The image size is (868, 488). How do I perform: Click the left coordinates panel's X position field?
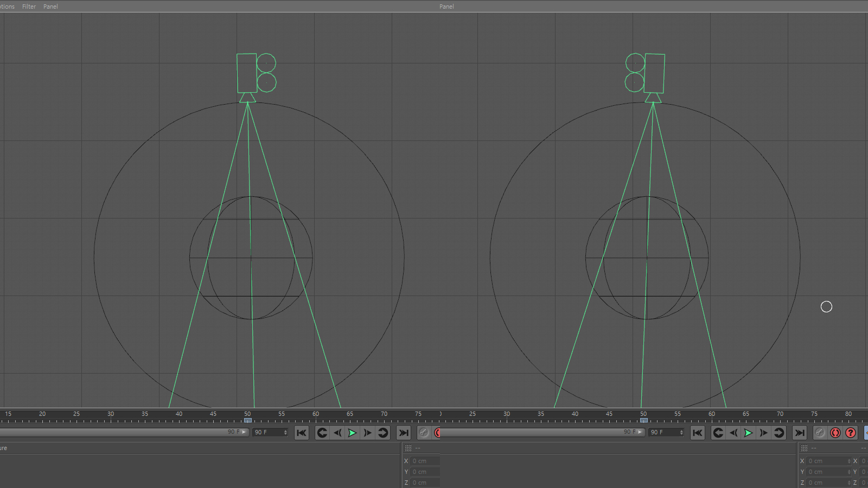click(425, 461)
